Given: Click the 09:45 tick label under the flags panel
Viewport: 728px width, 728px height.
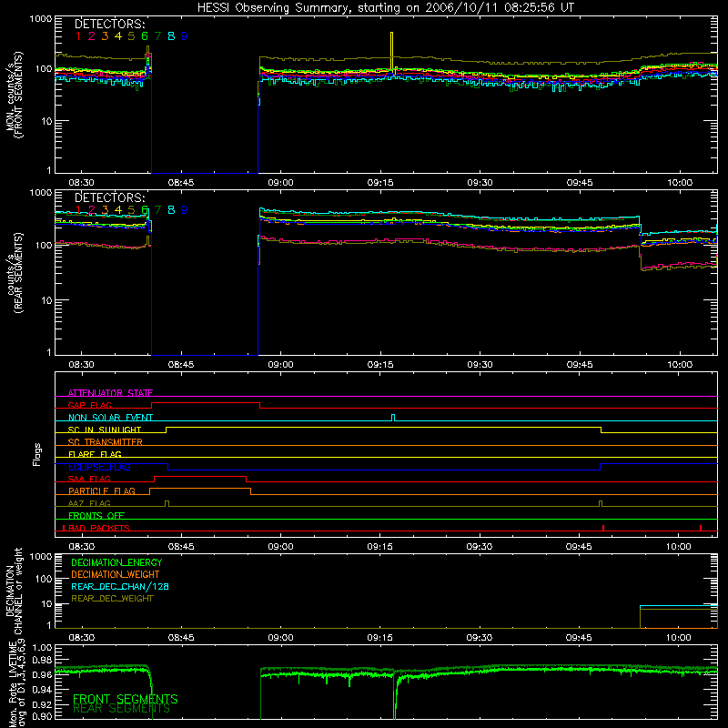Looking at the screenshot, I should coord(579,547).
